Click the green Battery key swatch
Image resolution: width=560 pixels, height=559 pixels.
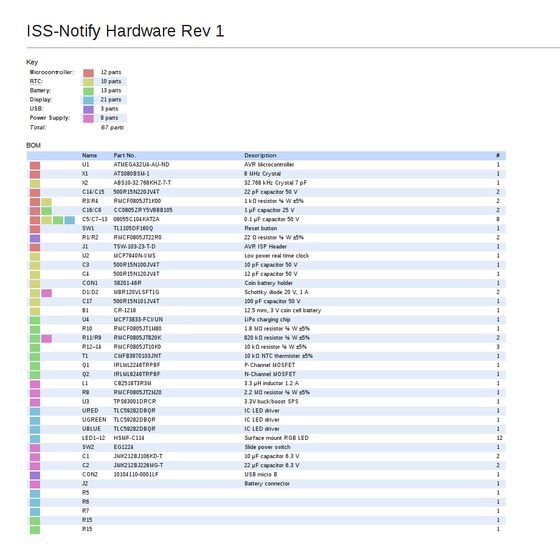tap(88, 91)
